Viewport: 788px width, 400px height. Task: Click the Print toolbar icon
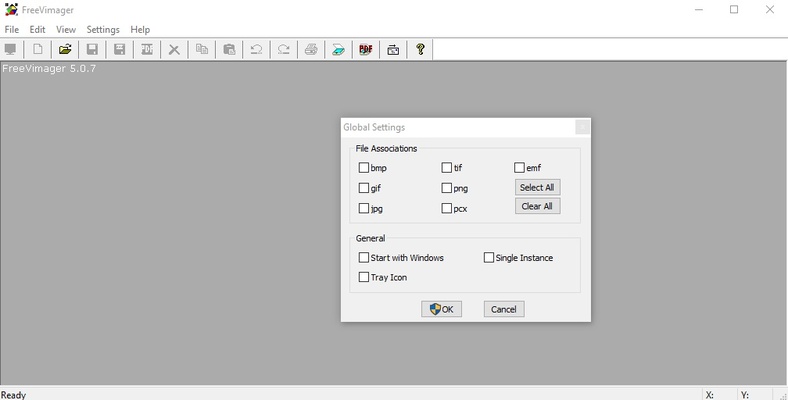(311, 49)
